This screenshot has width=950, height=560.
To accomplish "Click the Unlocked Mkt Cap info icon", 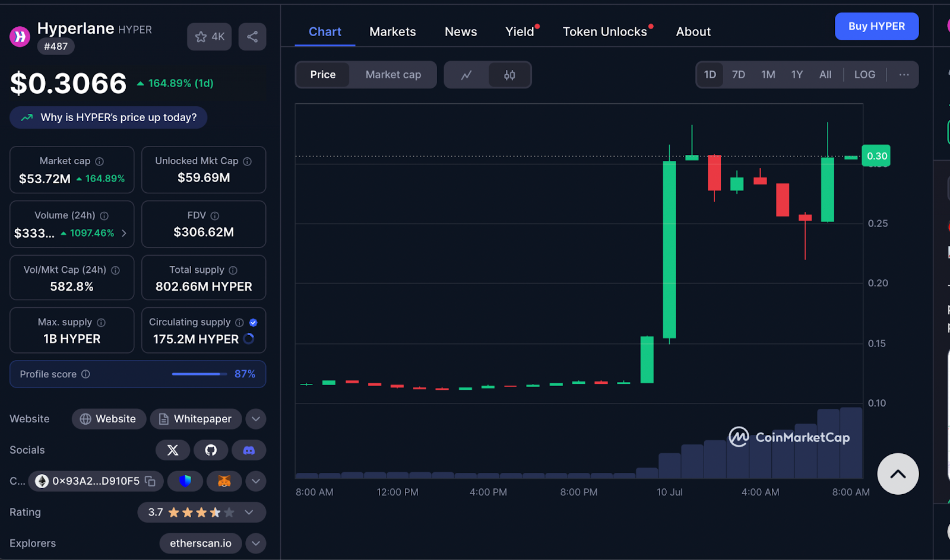I will point(248,161).
